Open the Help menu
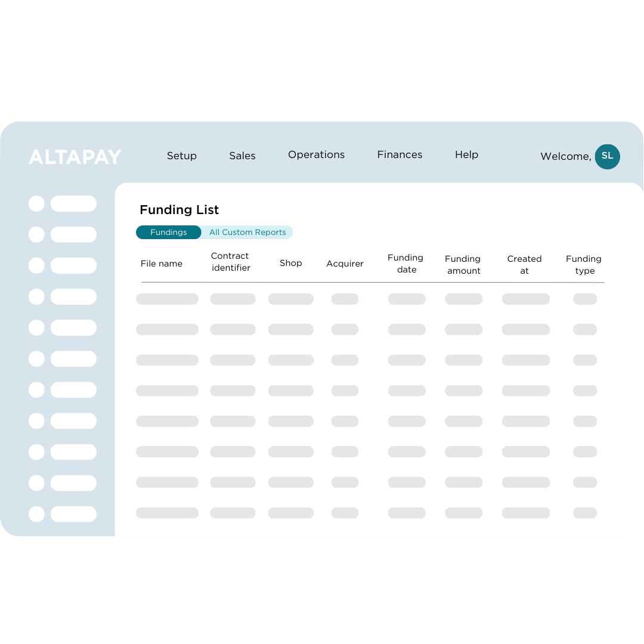Image resolution: width=644 pixels, height=644 pixels. pos(466,154)
